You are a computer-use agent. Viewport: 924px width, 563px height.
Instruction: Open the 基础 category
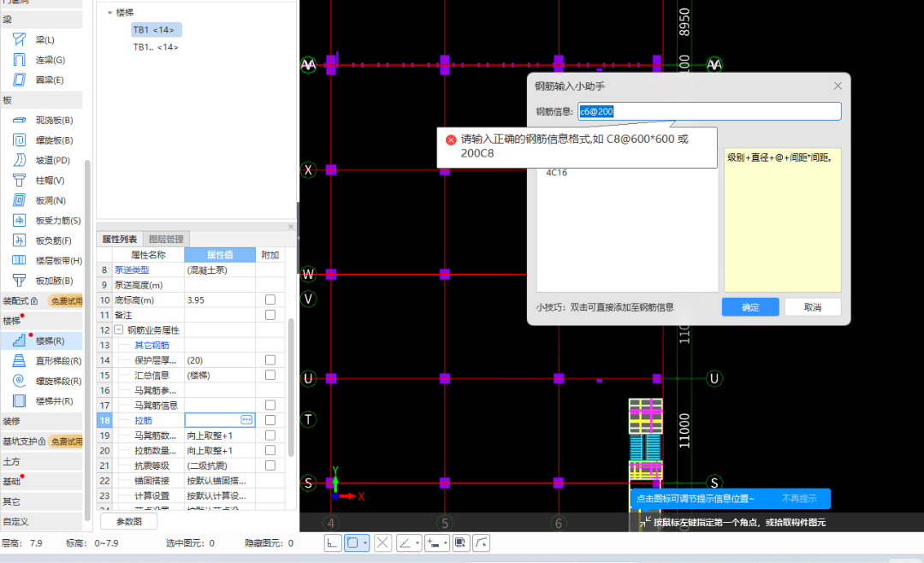tap(41, 482)
